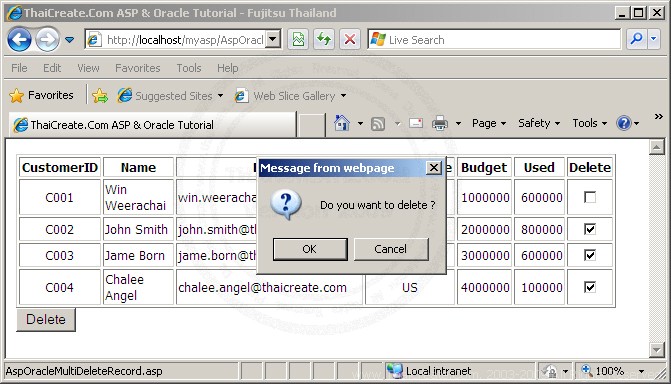Uncheck the Delete checkbox for C004
Screen dimensions: 671x384
click(590, 287)
